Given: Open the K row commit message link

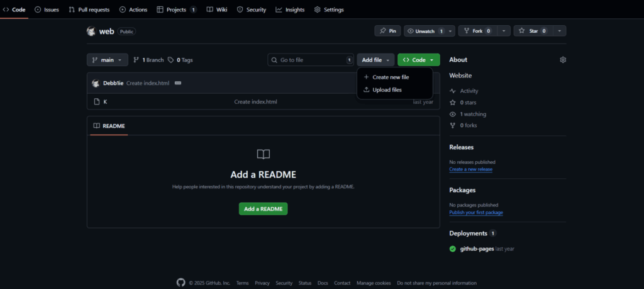Looking at the screenshot, I should [255, 101].
